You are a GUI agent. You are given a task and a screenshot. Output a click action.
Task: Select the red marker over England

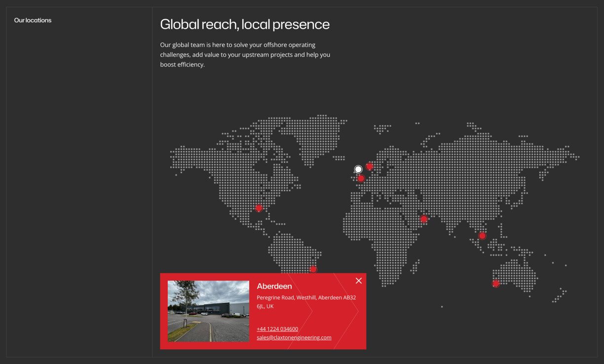361,178
